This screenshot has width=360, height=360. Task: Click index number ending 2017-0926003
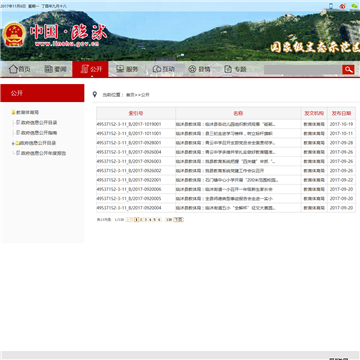(129, 161)
